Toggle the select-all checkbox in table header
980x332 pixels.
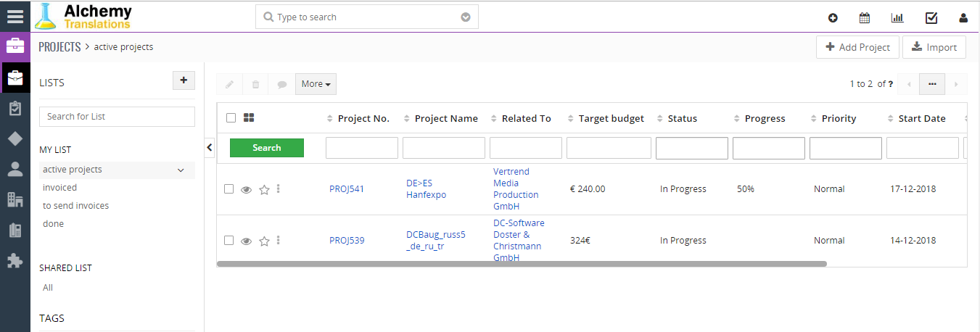[x=231, y=117]
